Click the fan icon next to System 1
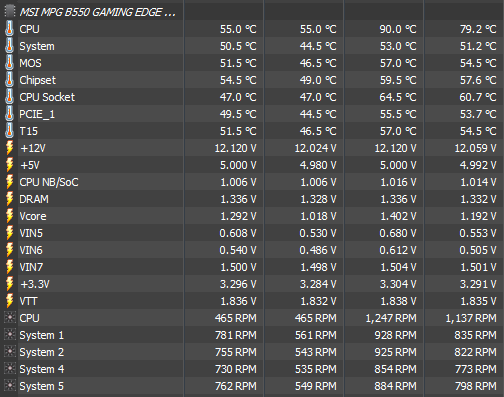504x397 pixels. 10,334
